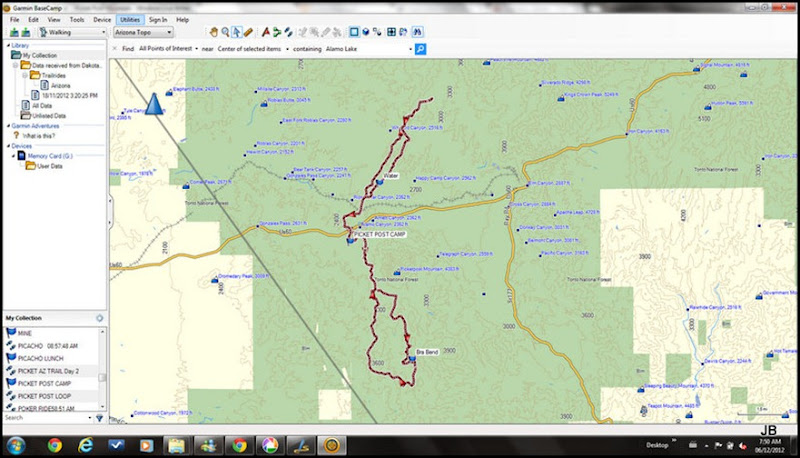Click the collection list scrollbar thumb
Screen dimensions: 800x458
[x=102, y=377]
